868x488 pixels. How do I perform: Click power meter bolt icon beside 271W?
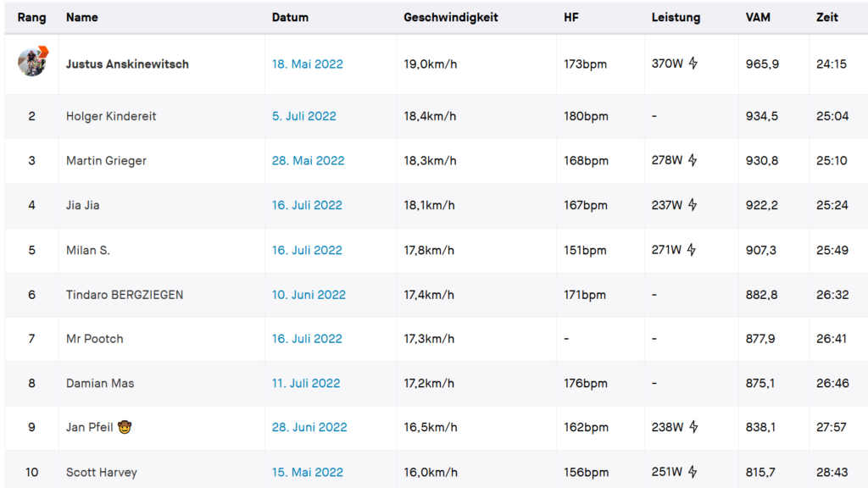pyautogui.click(x=692, y=250)
